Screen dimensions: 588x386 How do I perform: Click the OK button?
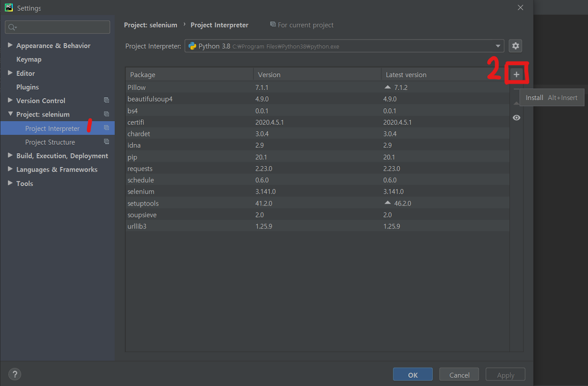[413, 375]
